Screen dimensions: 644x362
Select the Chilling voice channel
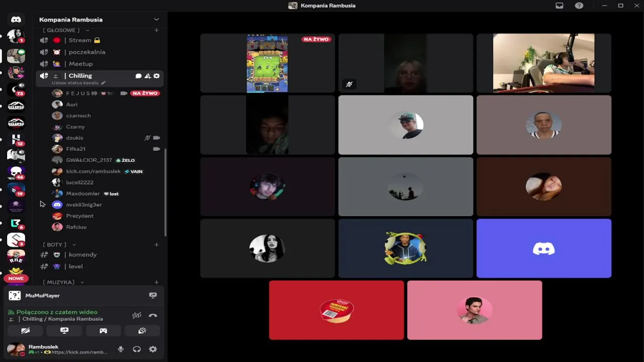pos(100,78)
